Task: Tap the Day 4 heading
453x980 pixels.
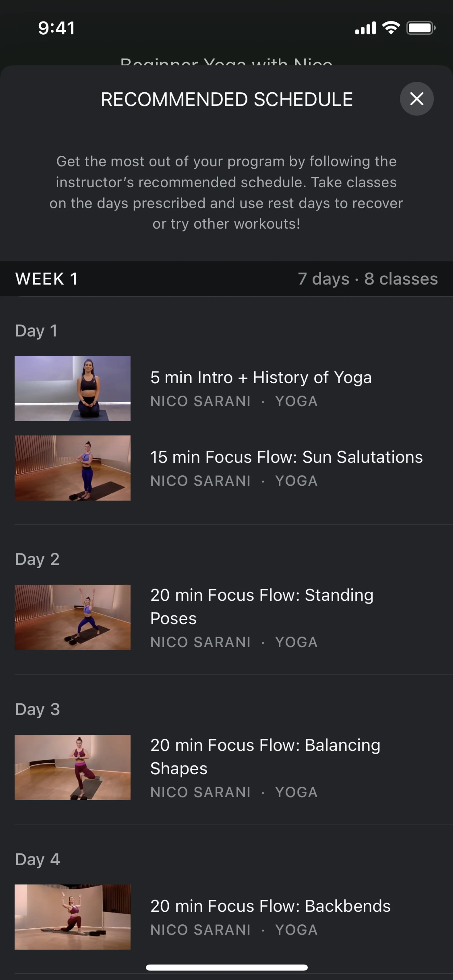Action: (x=37, y=859)
